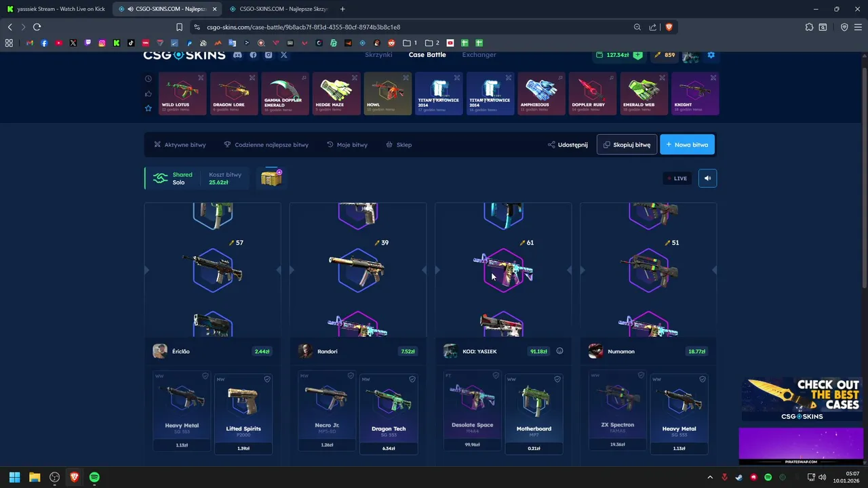Viewport: 868px width, 488px height.
Task: Click the golden case icon in battle header
Action: pos(271,178)
